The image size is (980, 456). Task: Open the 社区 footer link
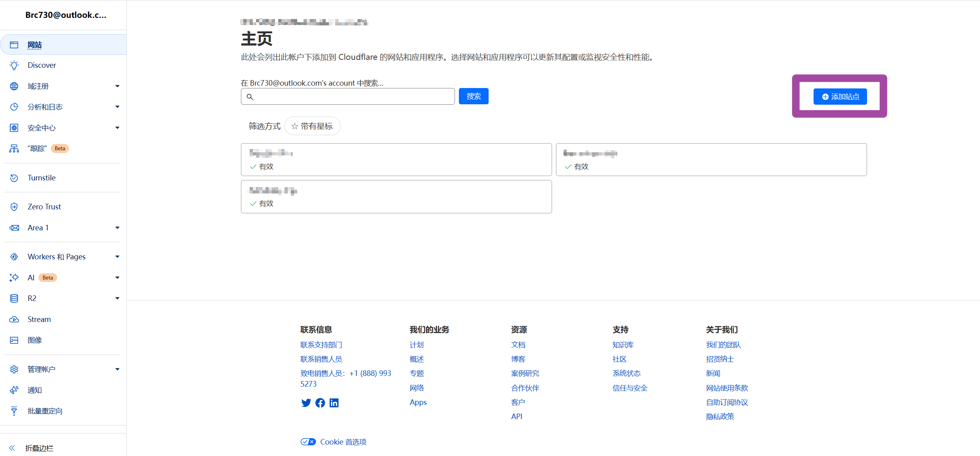[619, 359]
